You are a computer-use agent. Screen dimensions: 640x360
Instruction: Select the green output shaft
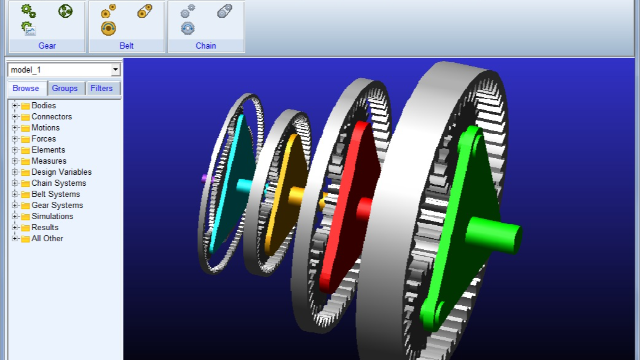pos(494,235)
